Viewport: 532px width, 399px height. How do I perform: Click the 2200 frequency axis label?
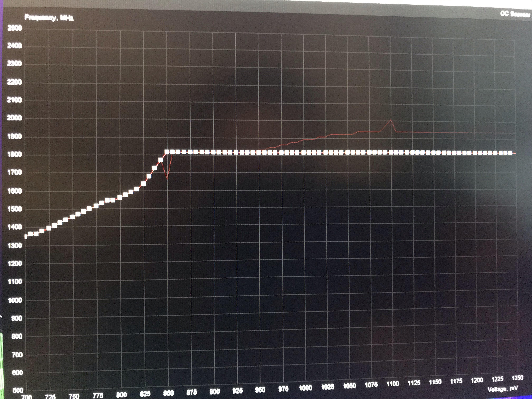pyautogui.click(x=15, y=82)
